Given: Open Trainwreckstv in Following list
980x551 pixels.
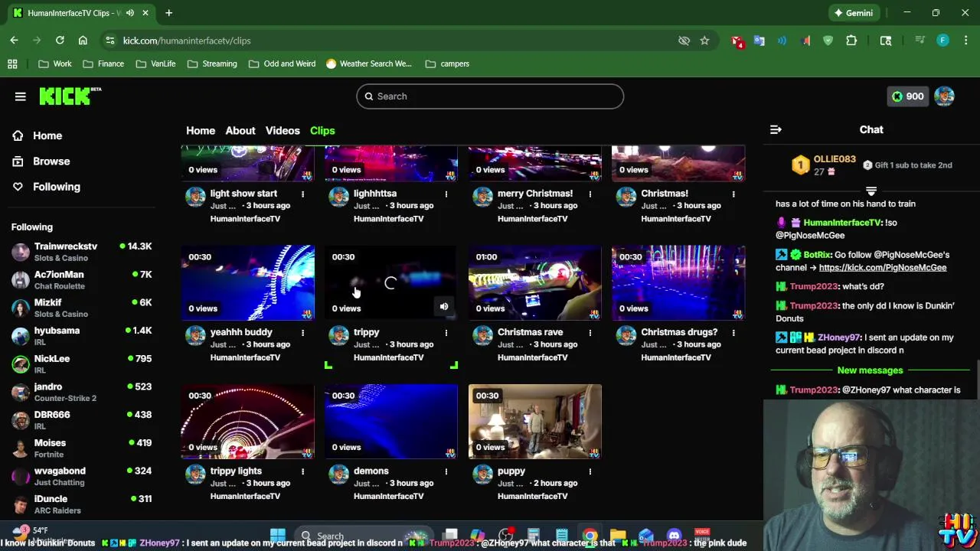Looking at the screenshot, I should tap(82, 252).
